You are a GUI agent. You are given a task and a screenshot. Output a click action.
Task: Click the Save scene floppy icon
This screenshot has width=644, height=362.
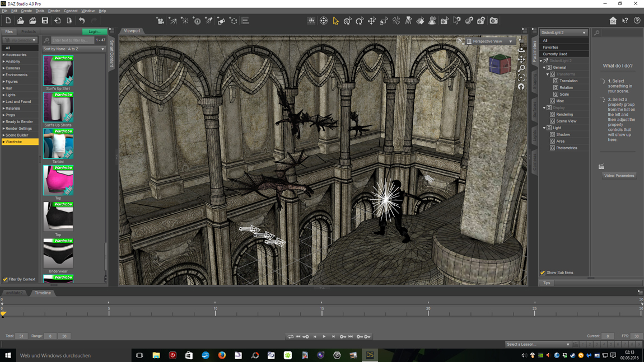(x=45, y=21)
